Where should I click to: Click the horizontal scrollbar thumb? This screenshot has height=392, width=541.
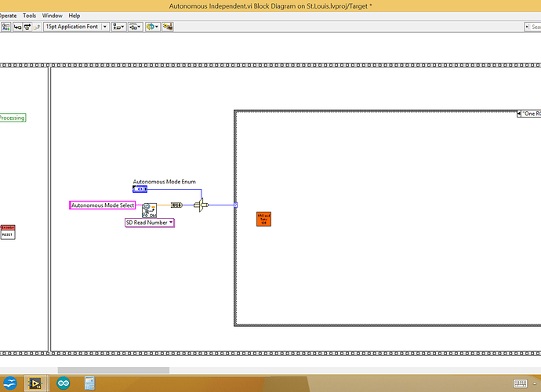[x=114, y=370]
